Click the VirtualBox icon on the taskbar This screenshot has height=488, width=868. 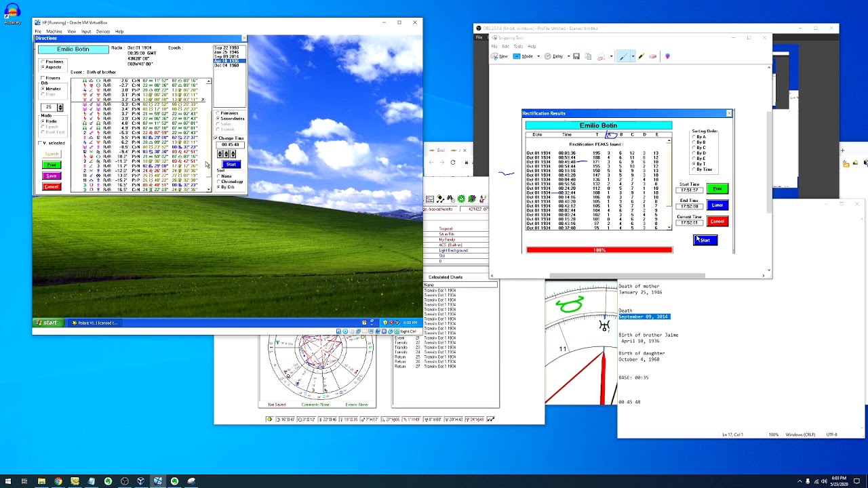tap(141, 481)
